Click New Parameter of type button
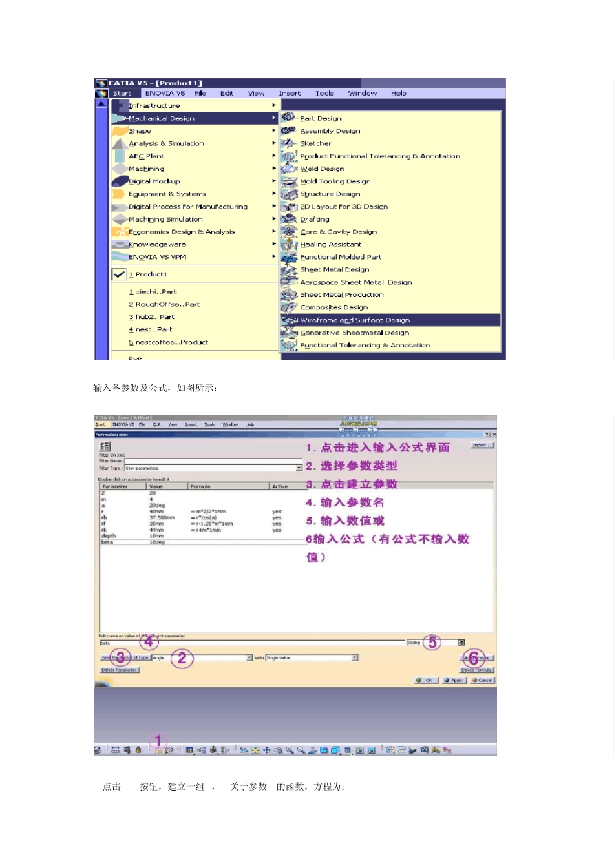614x868 pixels. [125, 657]
